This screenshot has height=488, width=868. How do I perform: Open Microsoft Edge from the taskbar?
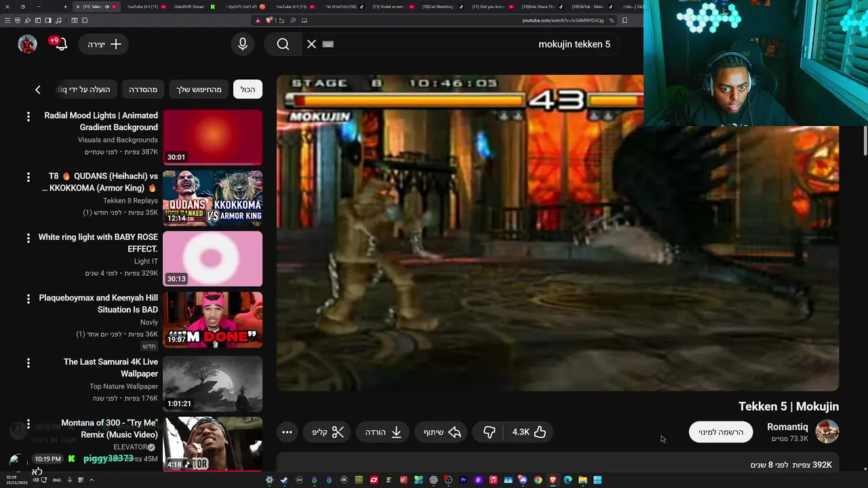[568, 480]
